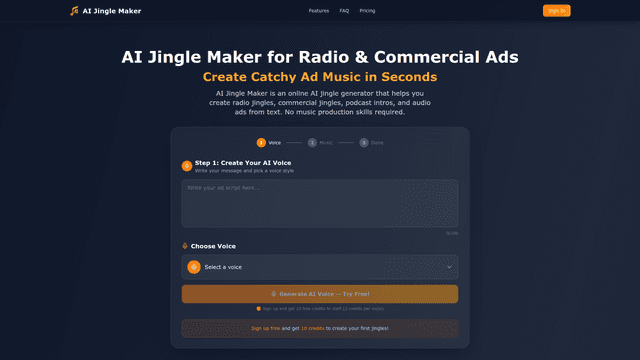Click the orange microphone icon beside Step 1
640x360 pixels.
click(187, 166)
